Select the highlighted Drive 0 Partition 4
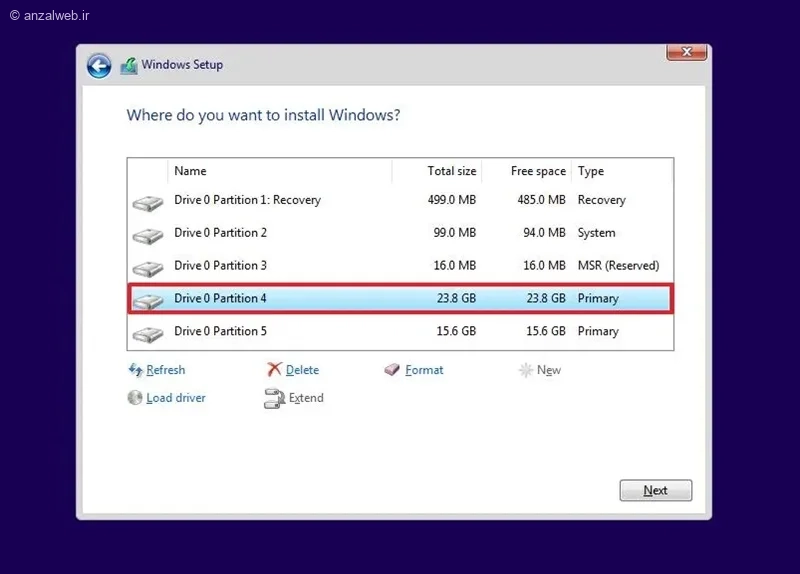The width and height of the screenshot is (800, 574). click(401, 298)
